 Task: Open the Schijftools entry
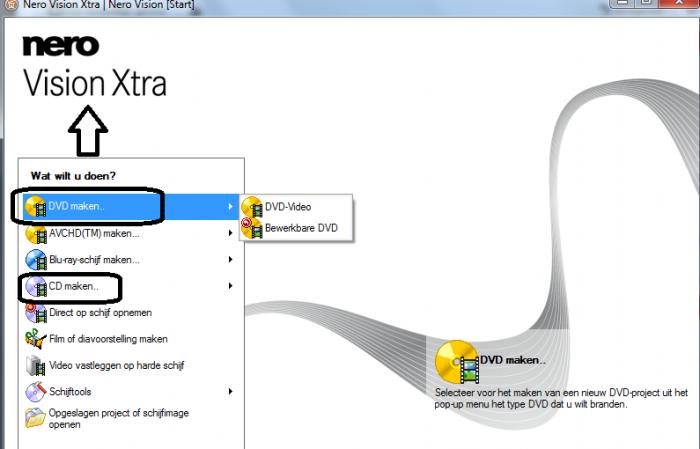[x=131, y=392]
